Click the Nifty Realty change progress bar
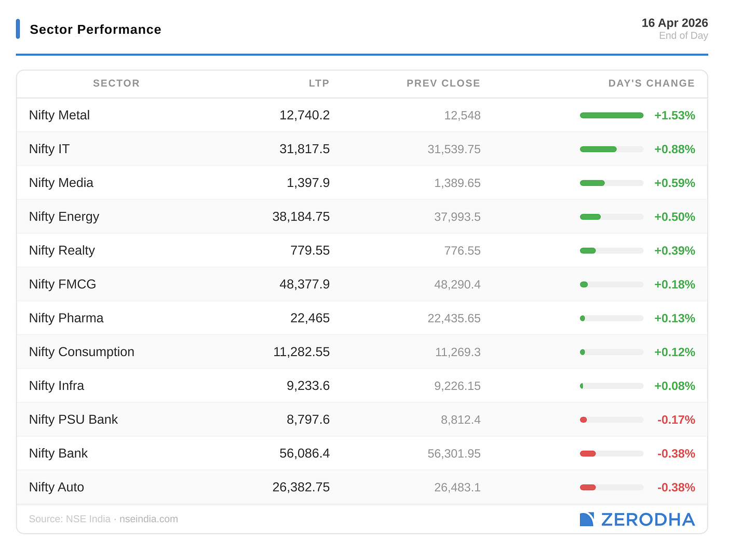Viewport: 756px width, 554px height. coord(612,250)
